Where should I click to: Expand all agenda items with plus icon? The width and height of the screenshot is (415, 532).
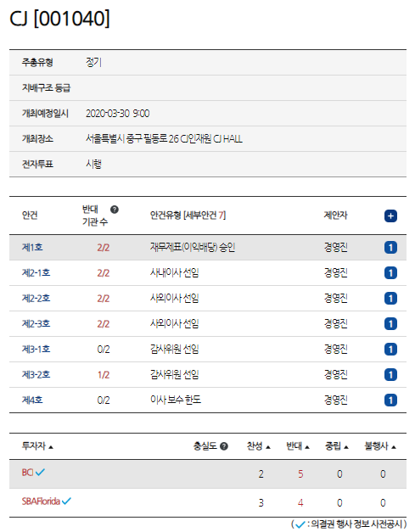pyautogui.click(x=390, y=216)
